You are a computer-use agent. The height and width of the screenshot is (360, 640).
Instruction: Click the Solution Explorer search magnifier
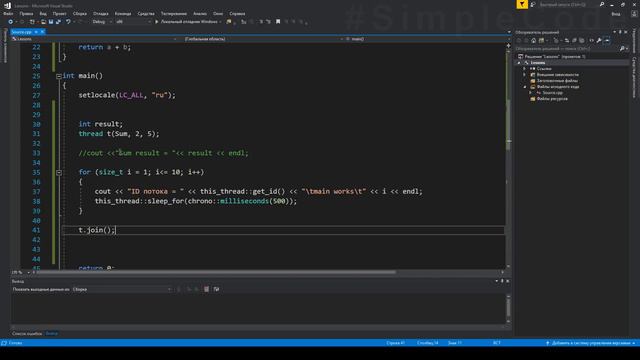coord(622,49)
